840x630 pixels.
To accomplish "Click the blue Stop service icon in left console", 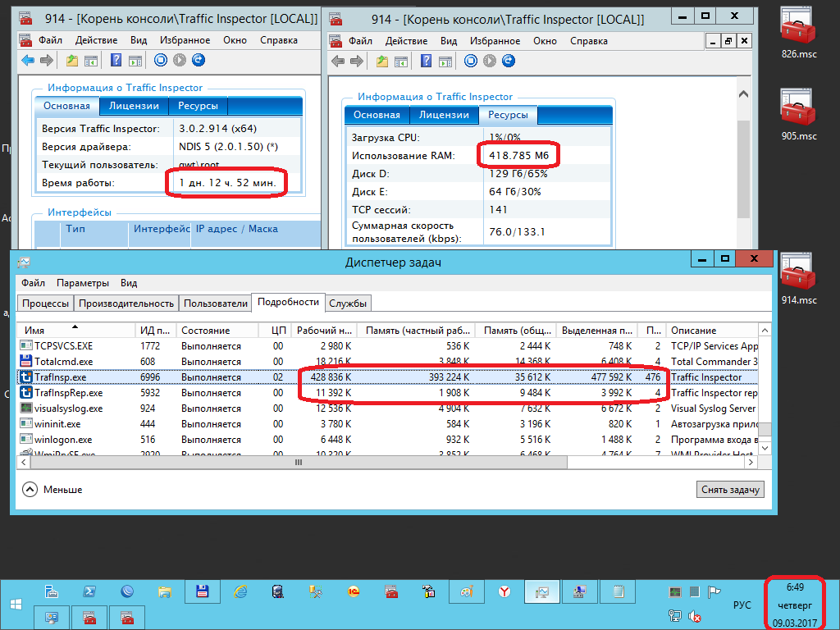I will [161, 60].
